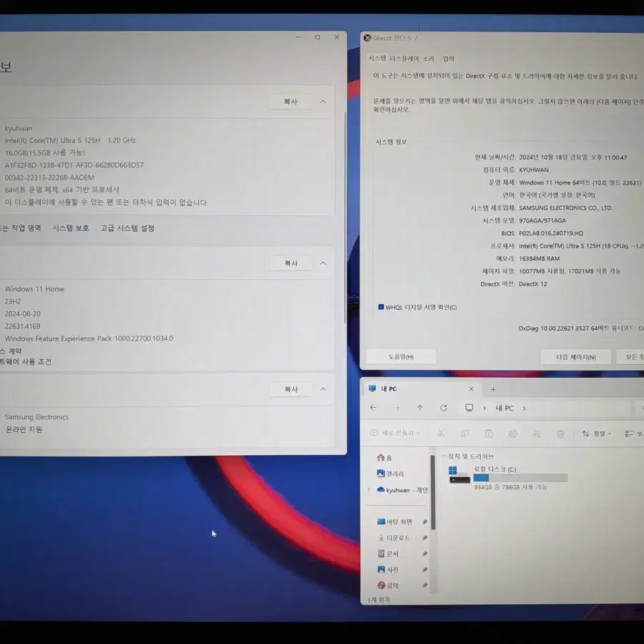Open 다운로드 quick access folder
Screen dimensions: 644x644
pyautogui.click(x=394, y=537)
